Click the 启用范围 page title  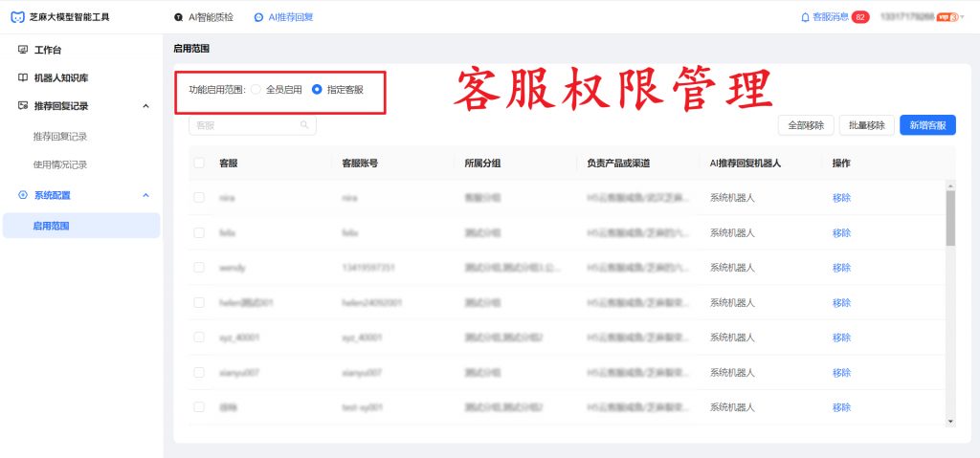pyautogui.click(x=191, y=48)
